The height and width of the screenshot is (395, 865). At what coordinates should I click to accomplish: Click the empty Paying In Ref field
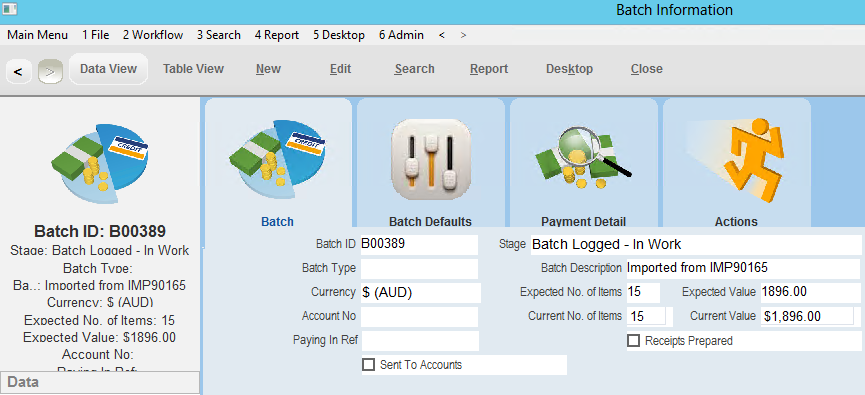click(x=420, y=340)
